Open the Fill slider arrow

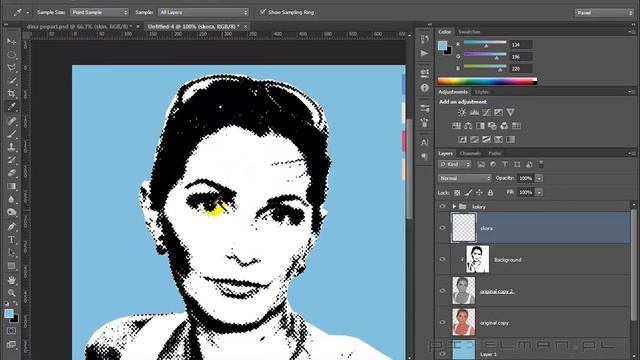click(539, 192)
